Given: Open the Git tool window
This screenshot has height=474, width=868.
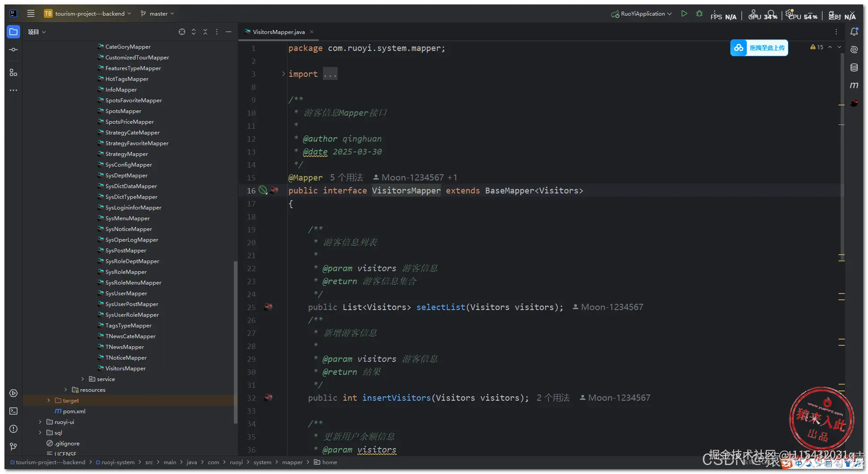Looking at the screenshot, I should [13, 446].
